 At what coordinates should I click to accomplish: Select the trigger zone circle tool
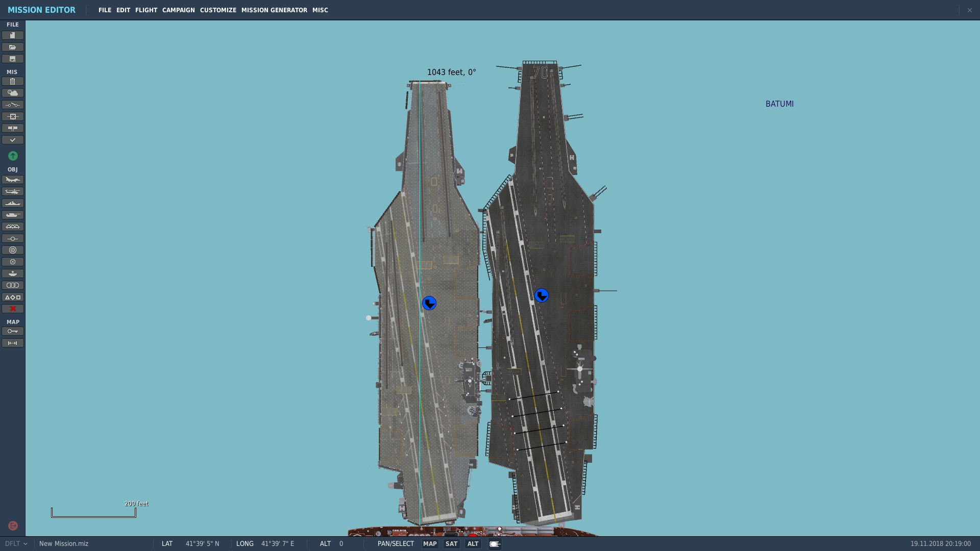pos(13,250)
